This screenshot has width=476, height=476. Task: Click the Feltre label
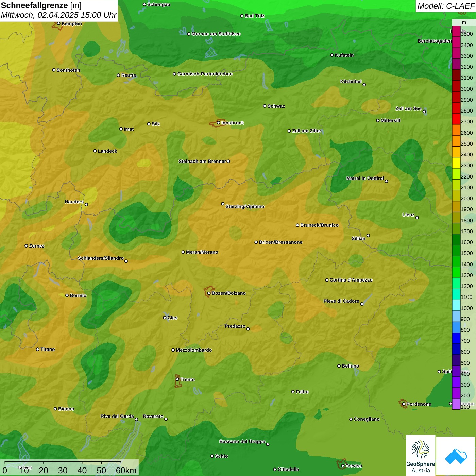click(x=302, y=392)
